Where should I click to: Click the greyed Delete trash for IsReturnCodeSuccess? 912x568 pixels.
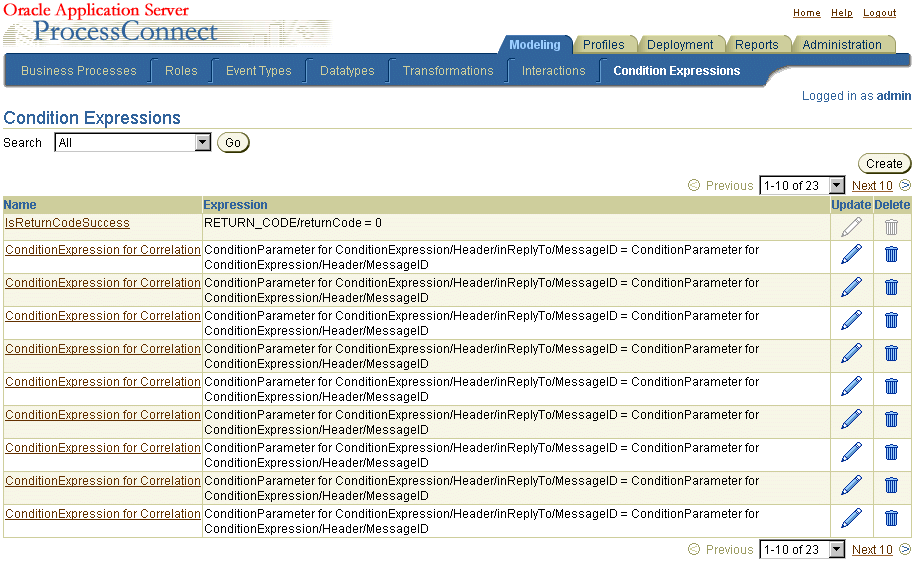891,227
